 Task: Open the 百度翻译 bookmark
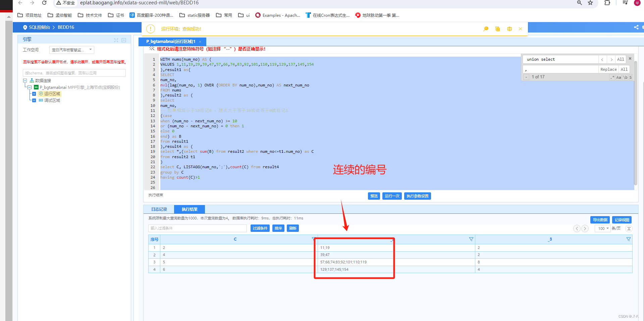pos(152,15)
